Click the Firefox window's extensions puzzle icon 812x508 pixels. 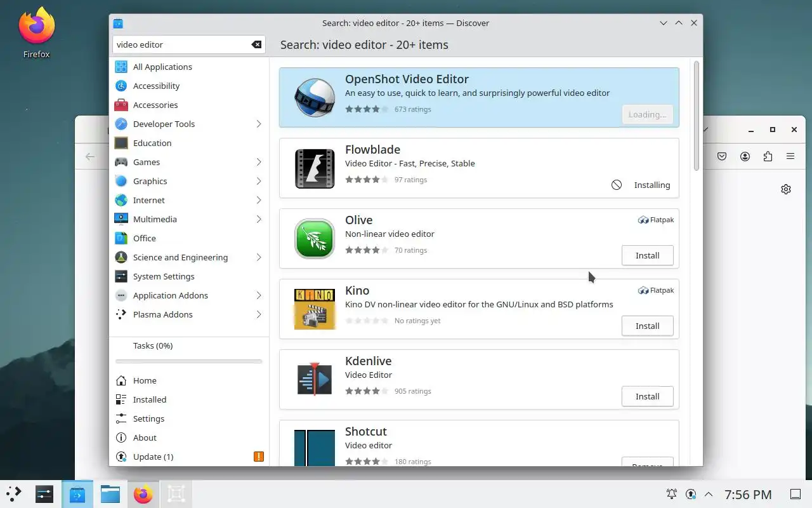768,156
